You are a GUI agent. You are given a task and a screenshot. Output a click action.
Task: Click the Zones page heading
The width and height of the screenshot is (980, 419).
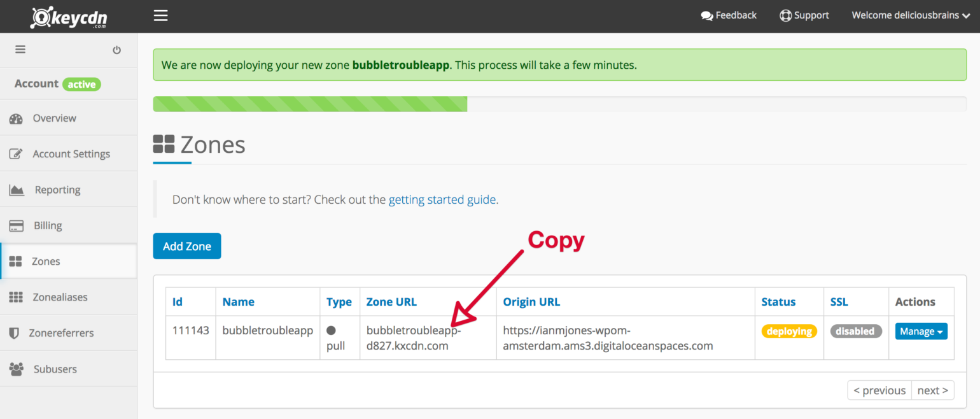click(x=199, y=145)
